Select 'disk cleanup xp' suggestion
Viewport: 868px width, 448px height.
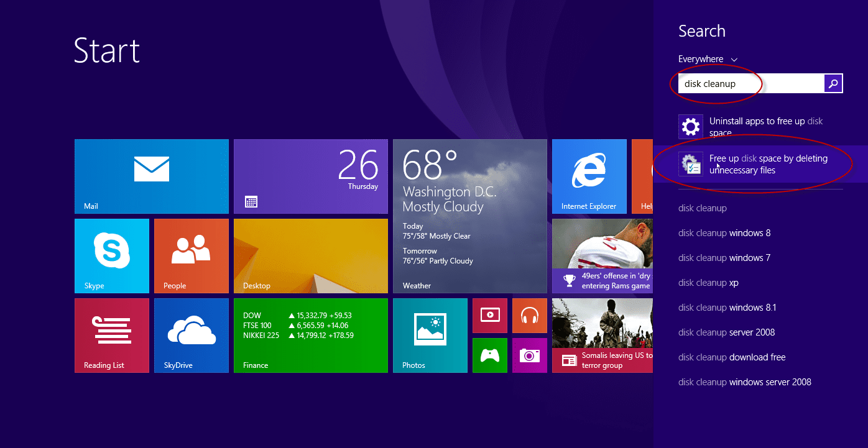pos(708,283)
